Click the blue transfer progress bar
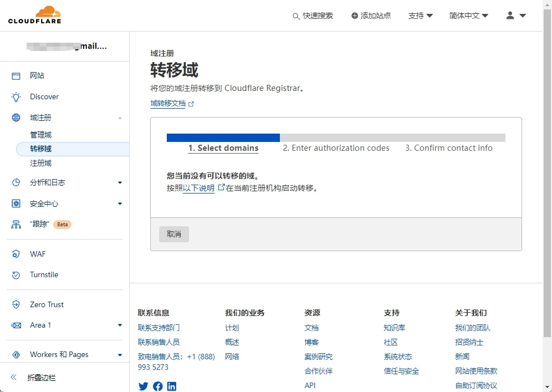The width and height of the screenshot is (552, 392). [x=223, y=138]
